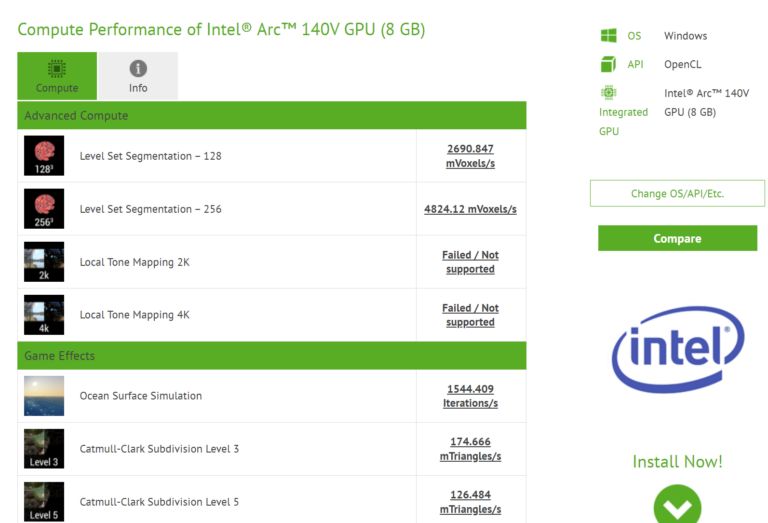Image resolution: width=768 pixels, height=523 pixels.
Task: Open the 2690.847 mVoxels/s result link
Action: pos(470,156)
